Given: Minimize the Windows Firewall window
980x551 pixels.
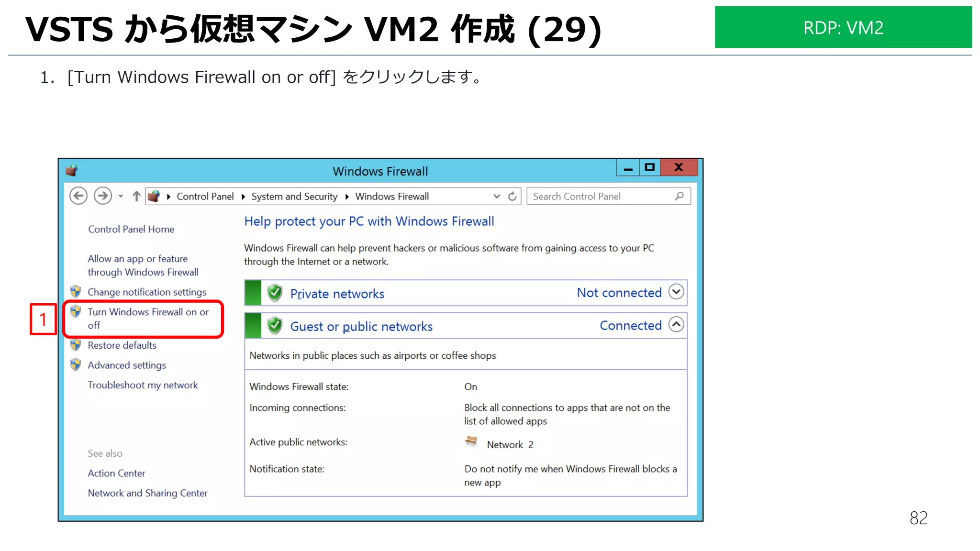Looking at the screenshot, I should tap(628, 168).
